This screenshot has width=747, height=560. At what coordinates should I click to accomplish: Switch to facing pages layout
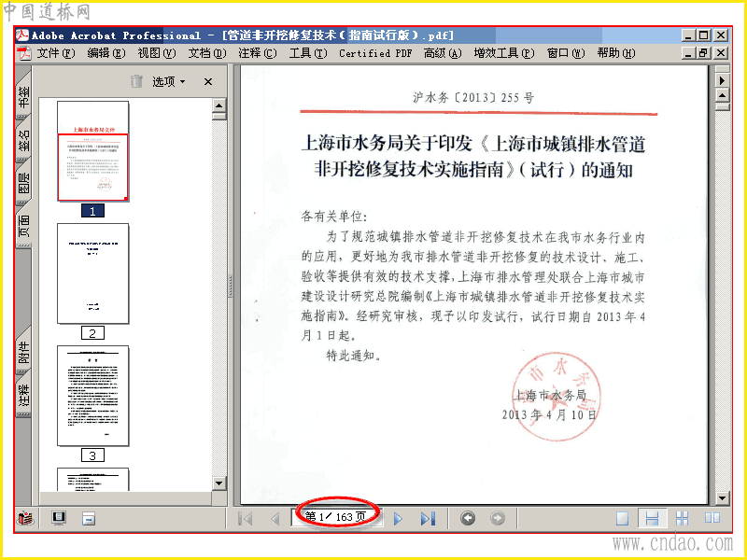pos(712,518)
